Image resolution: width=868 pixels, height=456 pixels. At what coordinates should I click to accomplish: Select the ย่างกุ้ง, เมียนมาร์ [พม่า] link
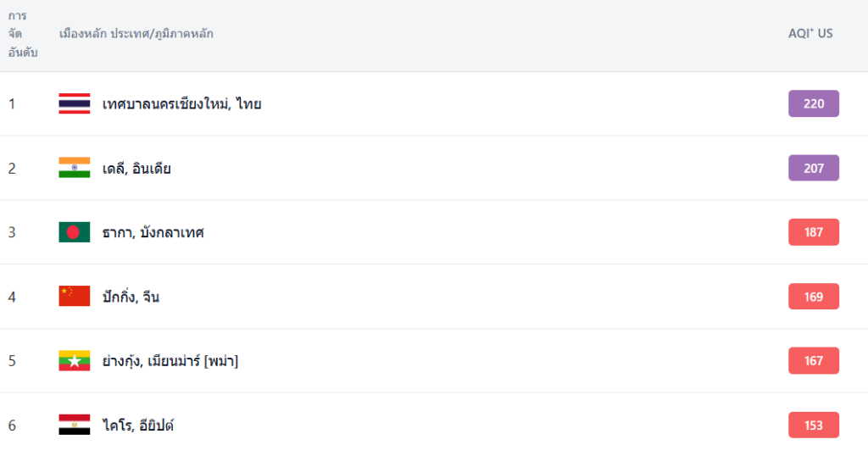[170, 361]
